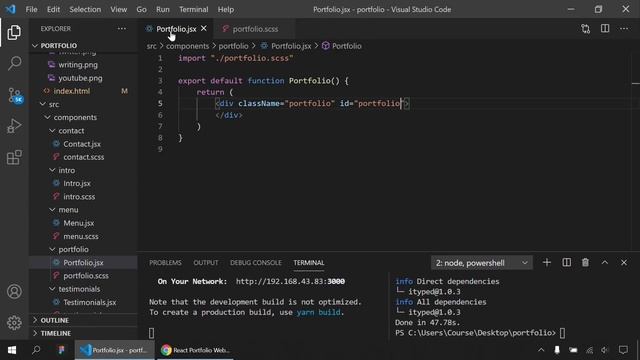Open the Debug Console tab
Viewport: 640px width, 360px height.
point(256,263)
